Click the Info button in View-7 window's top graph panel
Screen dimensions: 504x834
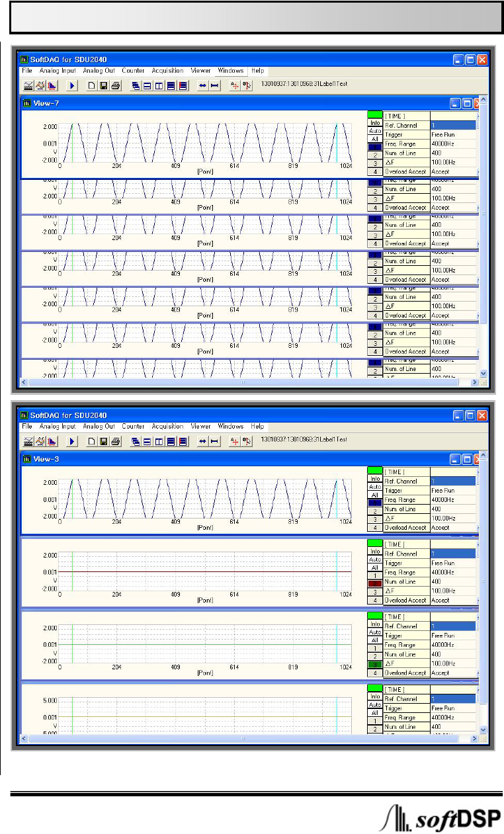click(375, 123)
